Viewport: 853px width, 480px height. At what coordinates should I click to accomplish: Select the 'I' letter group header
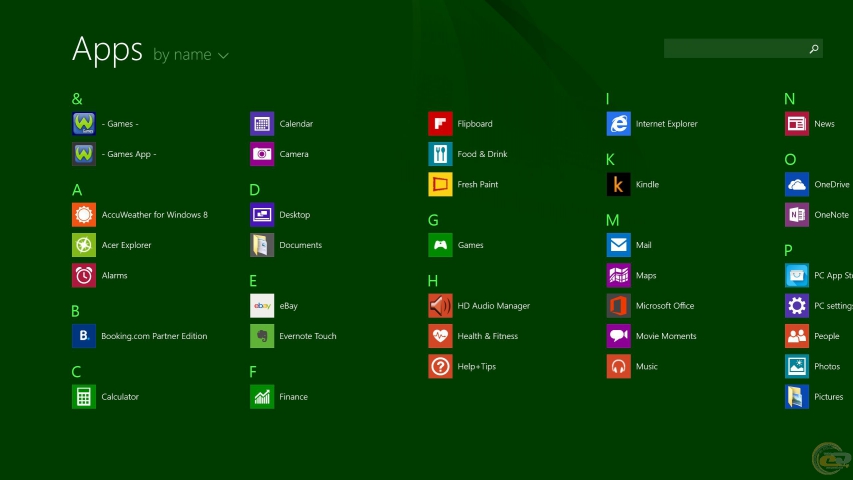pos(607,99)
